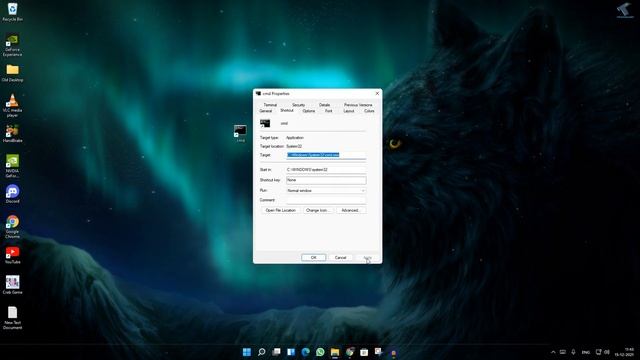Click the Cancel button
Image resolution: width=640 pixels, height=360 pixels.
340,258
